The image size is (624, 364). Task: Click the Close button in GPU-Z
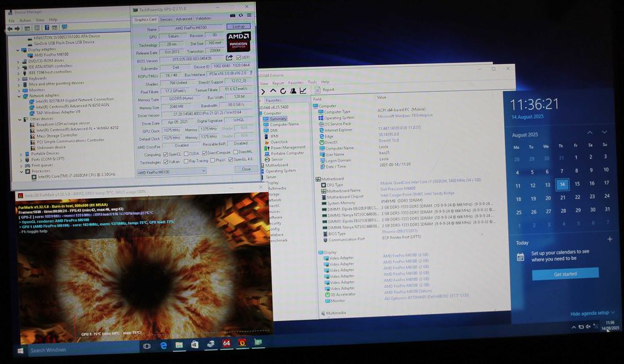pyautogui.click(x=246, y=169)
